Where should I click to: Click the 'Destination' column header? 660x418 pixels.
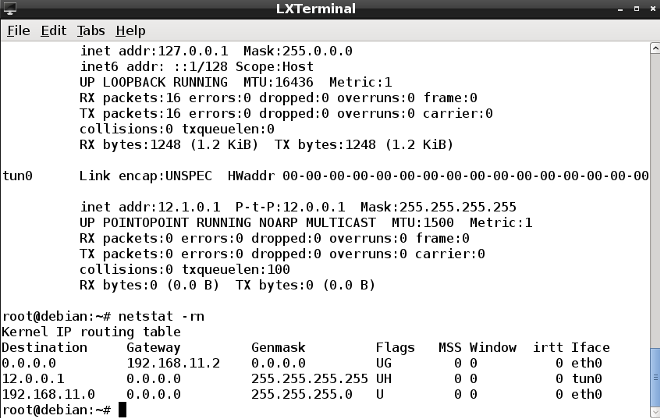coord(43,347)
